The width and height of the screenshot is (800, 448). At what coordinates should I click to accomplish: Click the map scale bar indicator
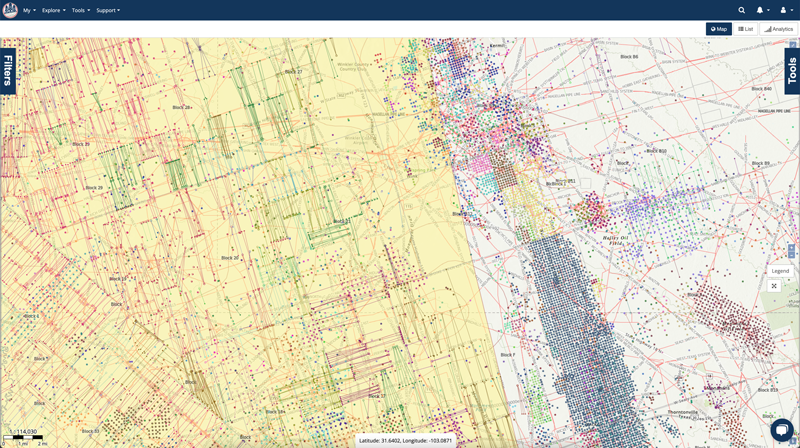25,436
